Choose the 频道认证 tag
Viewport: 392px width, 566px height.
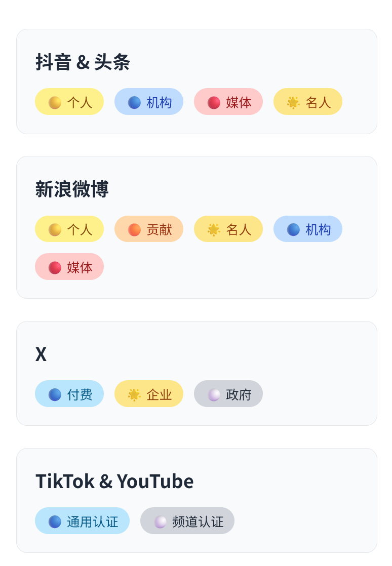coord(187,521)
